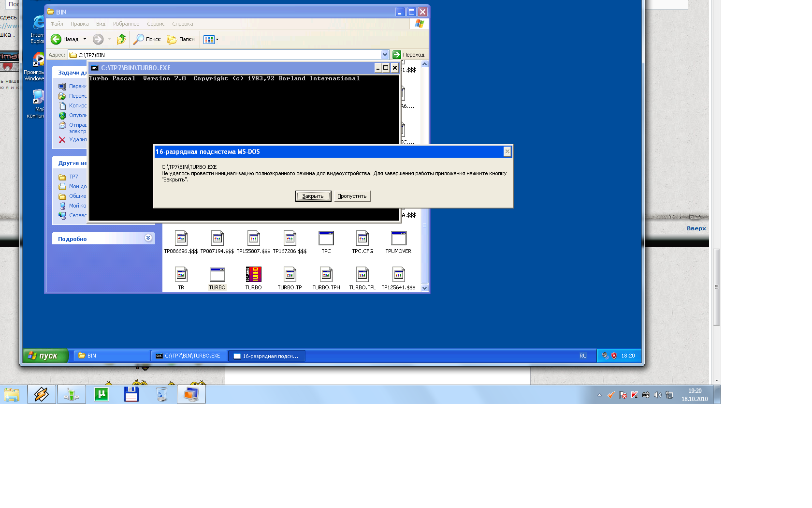Select the TP155807.$$$ file icon
This screenshot has height=508, width=812.
click(254, 238)
